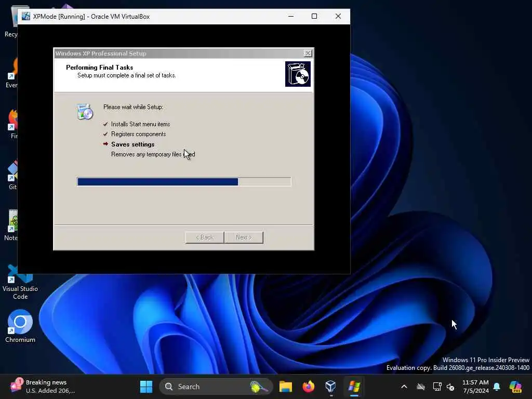Screen dimensions: 532x399
Task: Click the red arrow next to Saves settings
Action: [x=105, y=144]
